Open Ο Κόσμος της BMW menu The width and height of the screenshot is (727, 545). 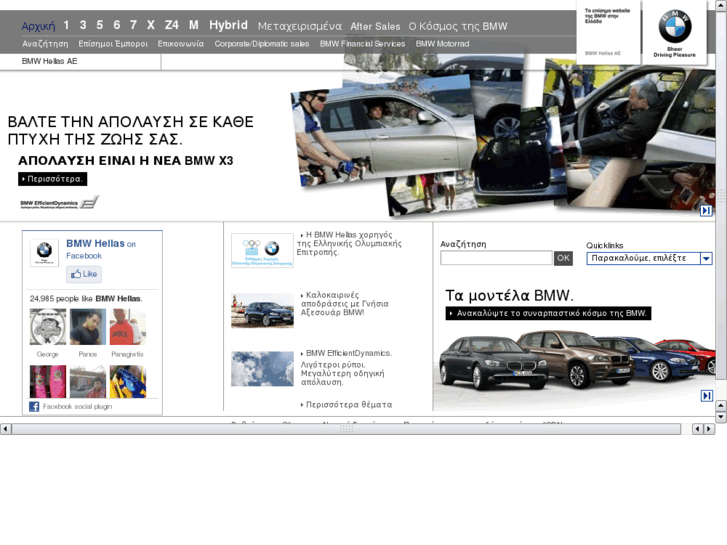pos(458,26)
